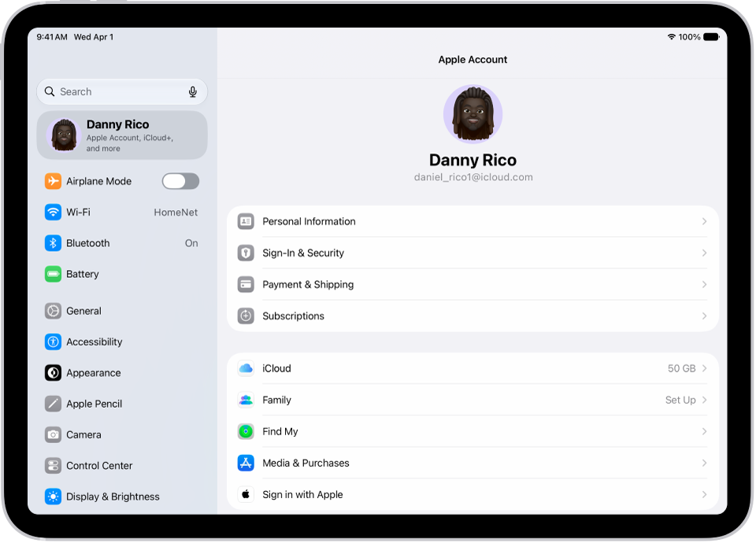Open Media & Purchases row
The width and height of the screenshot is (756, 543).
click(x=472, y=463)
